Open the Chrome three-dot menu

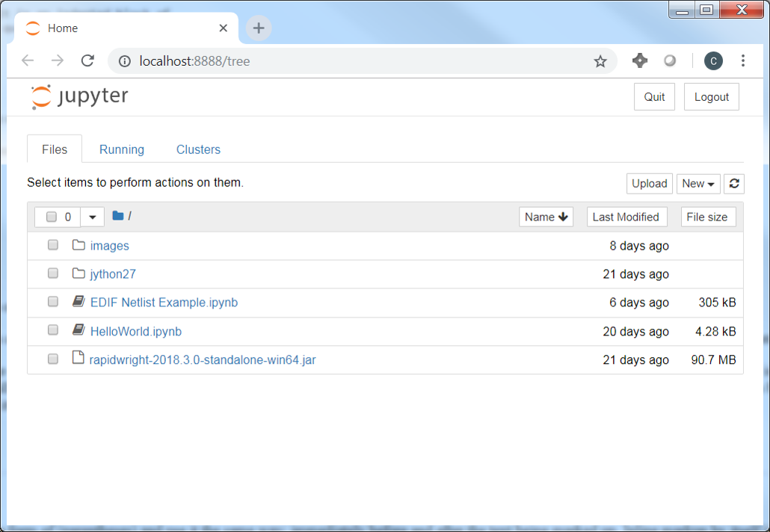pyautogui.click(x=743, y=61)
